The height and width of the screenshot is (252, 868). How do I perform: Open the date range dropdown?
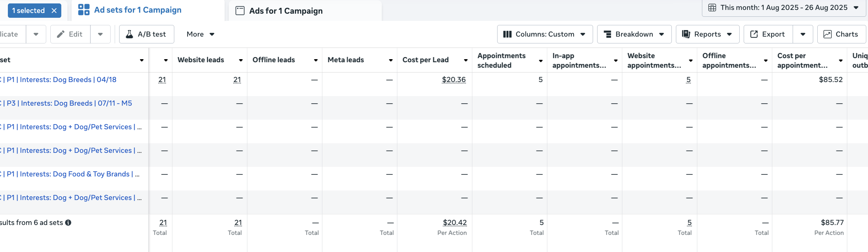pyautogui.click(x=784, y=8)
